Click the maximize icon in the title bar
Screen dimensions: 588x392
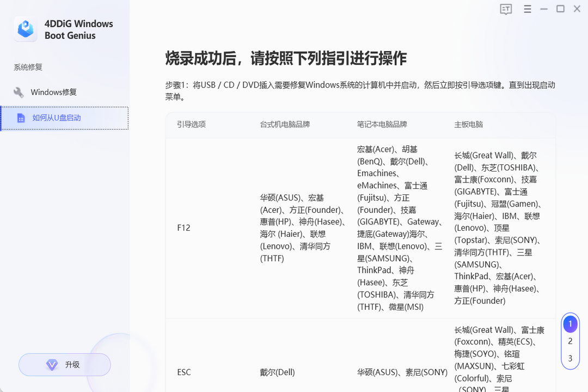(560, 9)
